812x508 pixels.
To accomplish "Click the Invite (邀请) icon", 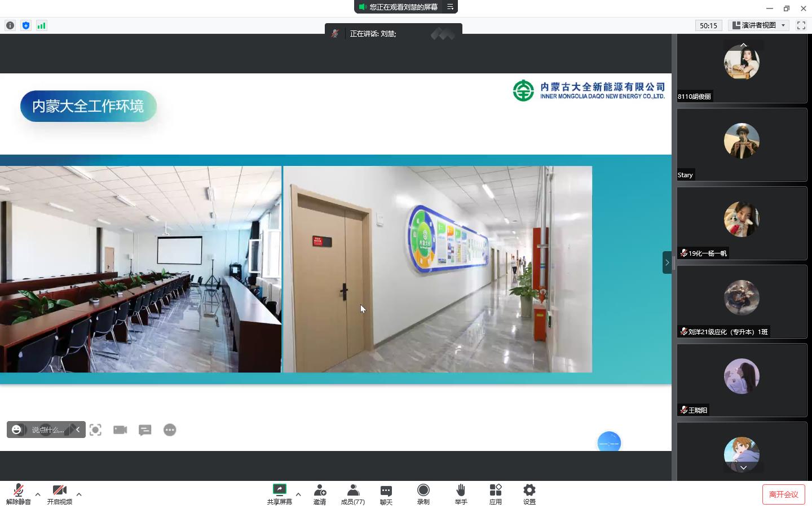I will (x=320, y=494).
